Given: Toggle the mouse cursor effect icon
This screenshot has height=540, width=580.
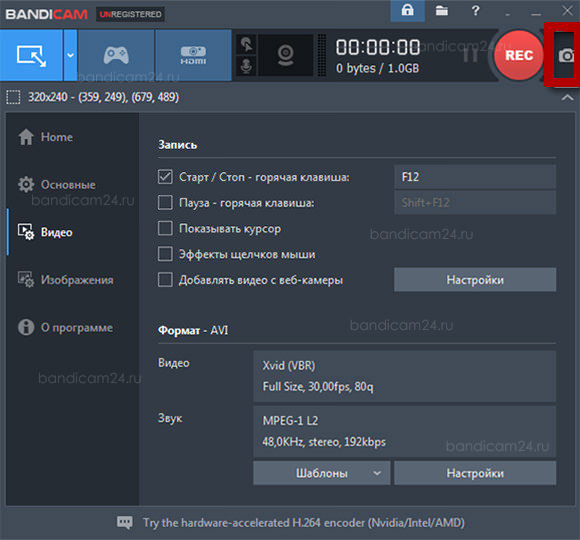Looking at the screenshot, I should (x=246, y=45).
